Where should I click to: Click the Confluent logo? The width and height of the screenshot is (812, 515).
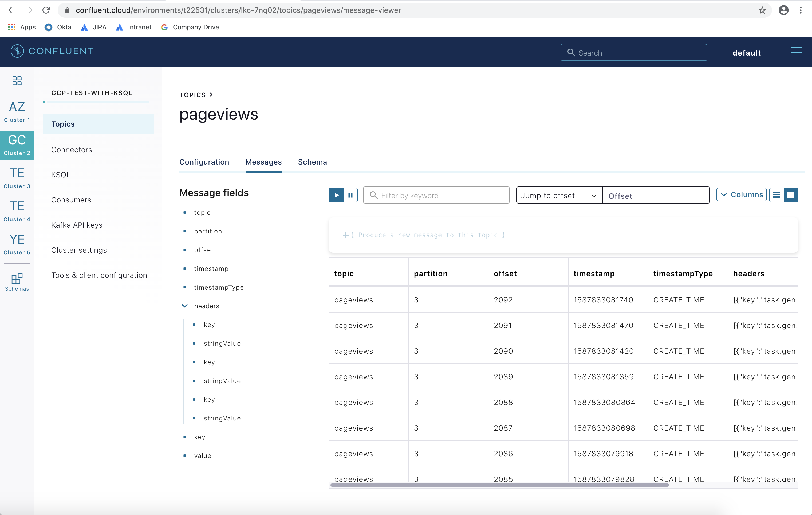click(x=52, y=51)
